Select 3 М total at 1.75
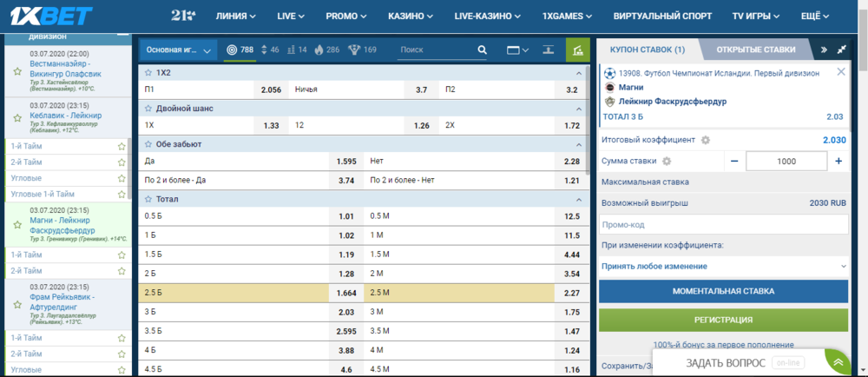This screenshot has height=377, width=868. coord(572,312)
